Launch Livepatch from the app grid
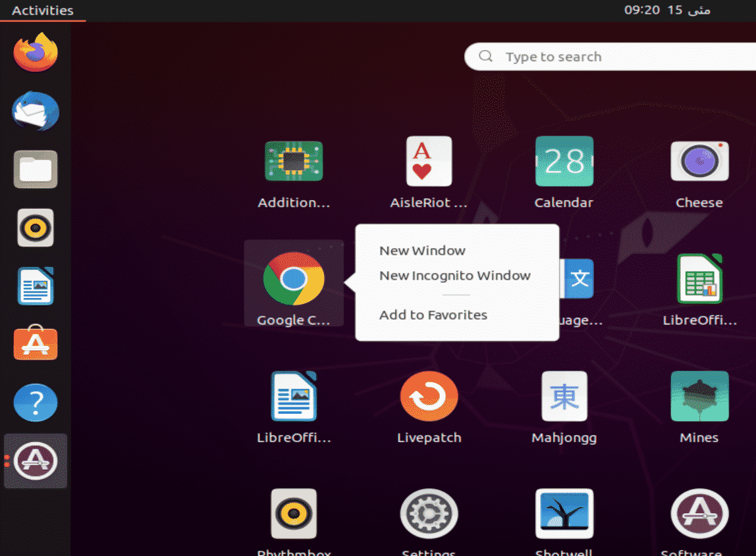Screen dimensions: 756x556 click(429, 397)
